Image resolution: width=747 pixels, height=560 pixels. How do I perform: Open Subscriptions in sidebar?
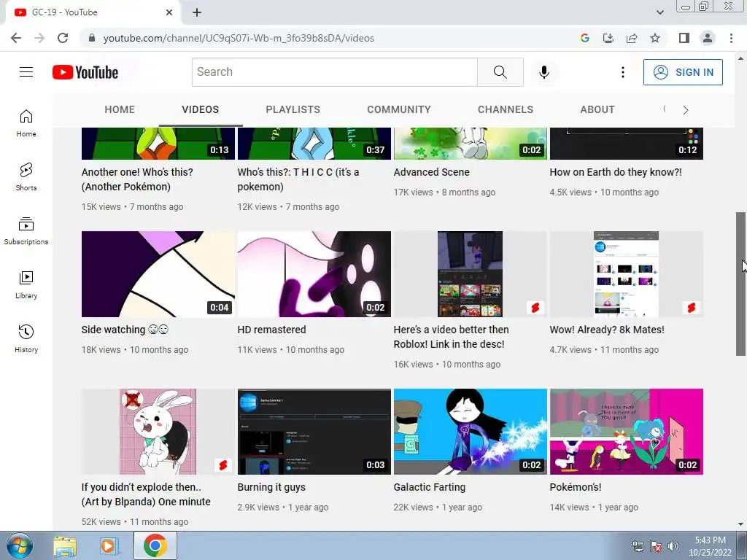click(26, 231)
